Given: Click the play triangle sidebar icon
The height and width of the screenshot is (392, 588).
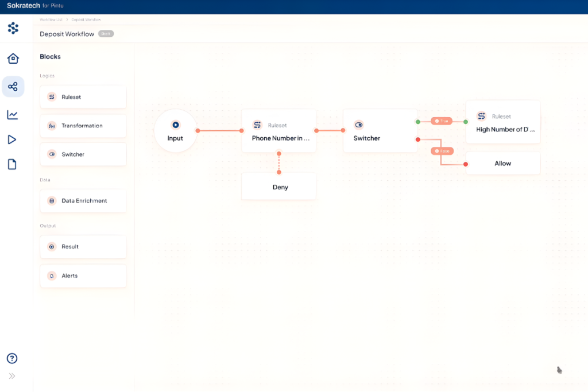Looking at the screenshot, I should pyautogui.click(x=12, y=139).
